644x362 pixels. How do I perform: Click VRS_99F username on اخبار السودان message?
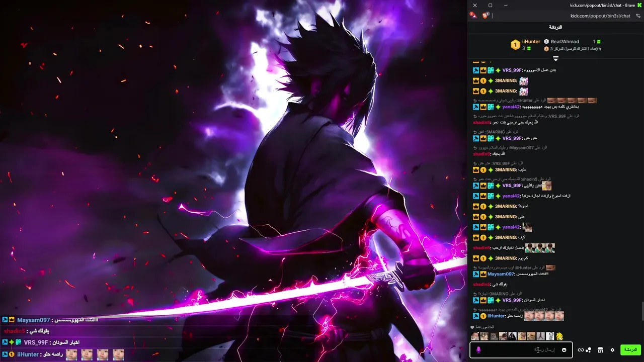click(512, 300)
